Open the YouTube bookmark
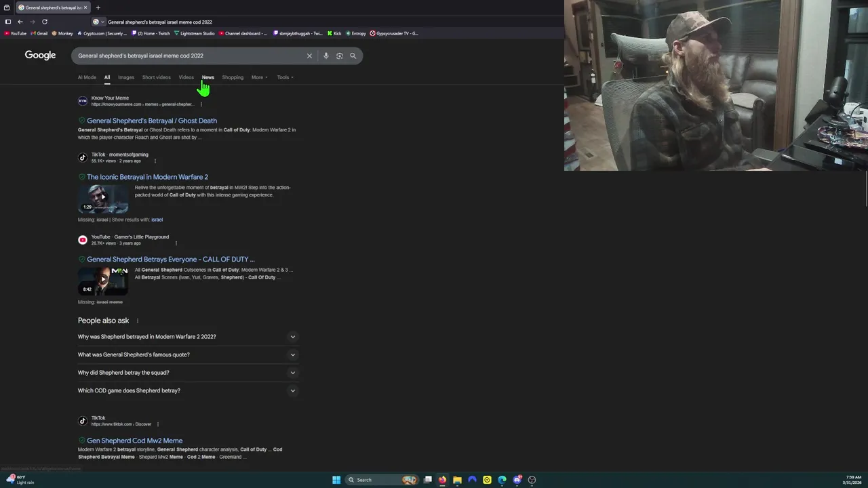The height and width of the screenshot is (488, 868). [x=16, y=33]
